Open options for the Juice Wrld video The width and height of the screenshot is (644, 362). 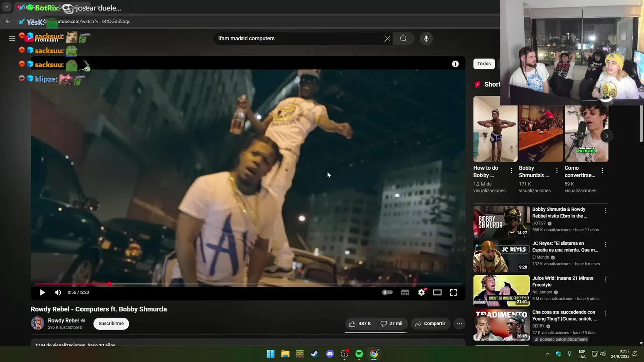pyautogui.click(x=606, y=279)
